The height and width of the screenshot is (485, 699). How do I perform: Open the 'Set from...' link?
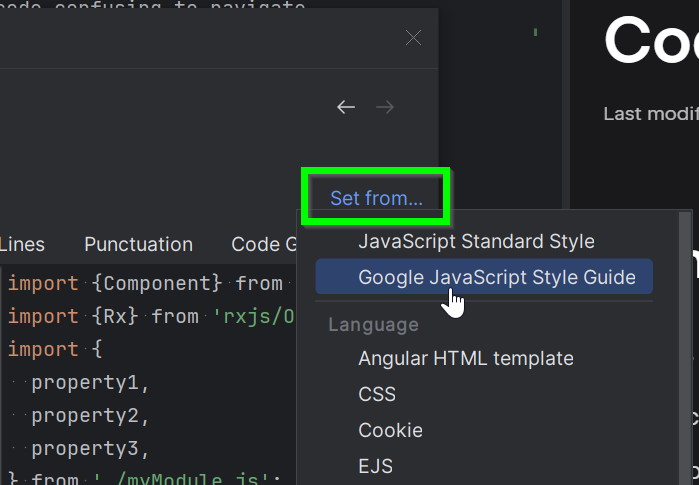pyautogui.click(x=376, y=198)
